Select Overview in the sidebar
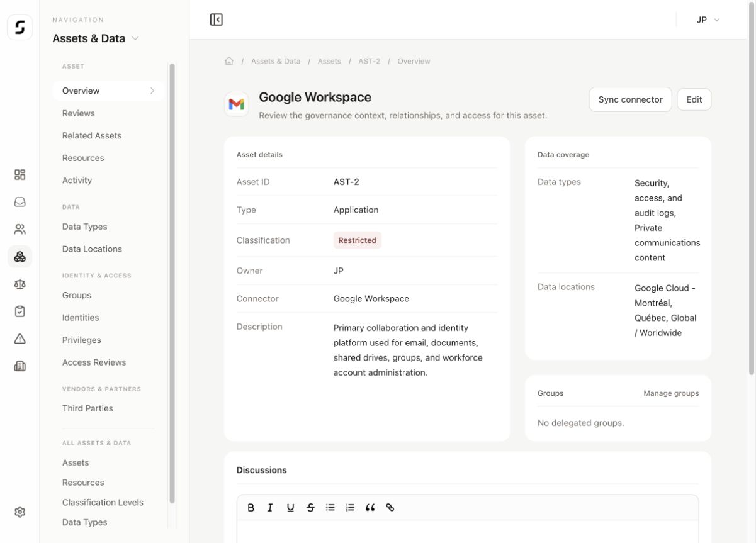756x543 pixels. pos(108,91)
